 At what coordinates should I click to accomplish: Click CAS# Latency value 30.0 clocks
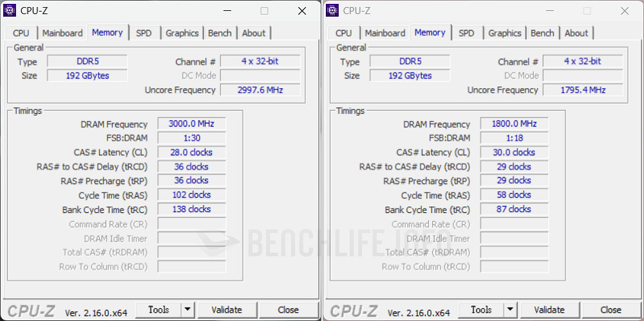pos(514,152)
